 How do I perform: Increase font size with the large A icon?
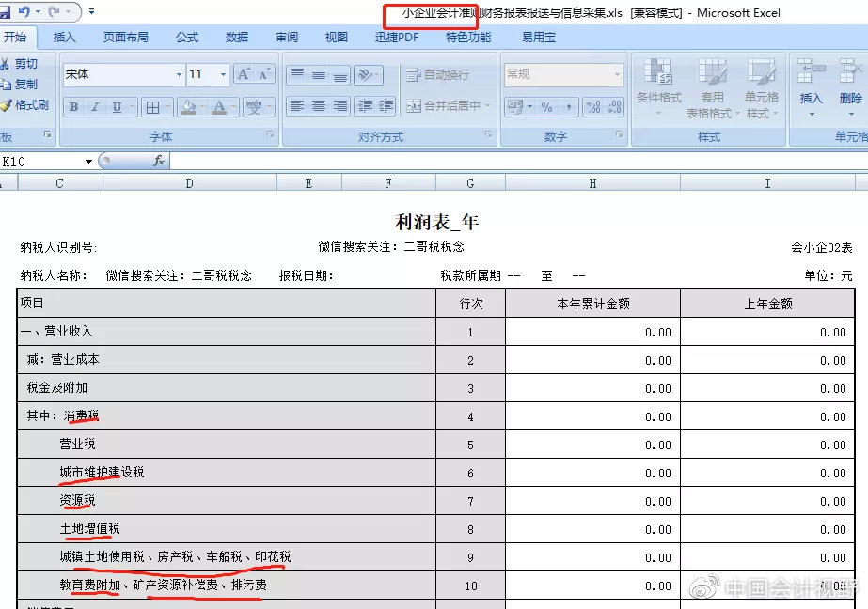coord(244,74)
